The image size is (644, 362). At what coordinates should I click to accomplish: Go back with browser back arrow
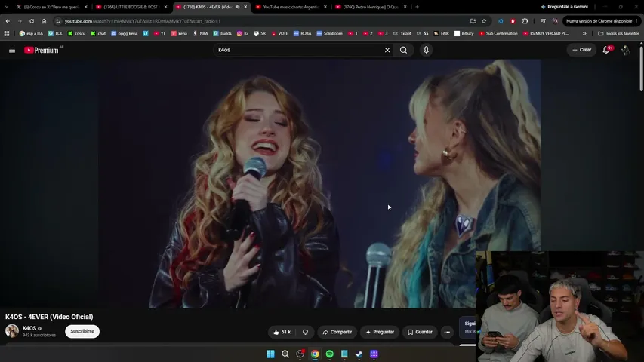click(x=8, y=21)
